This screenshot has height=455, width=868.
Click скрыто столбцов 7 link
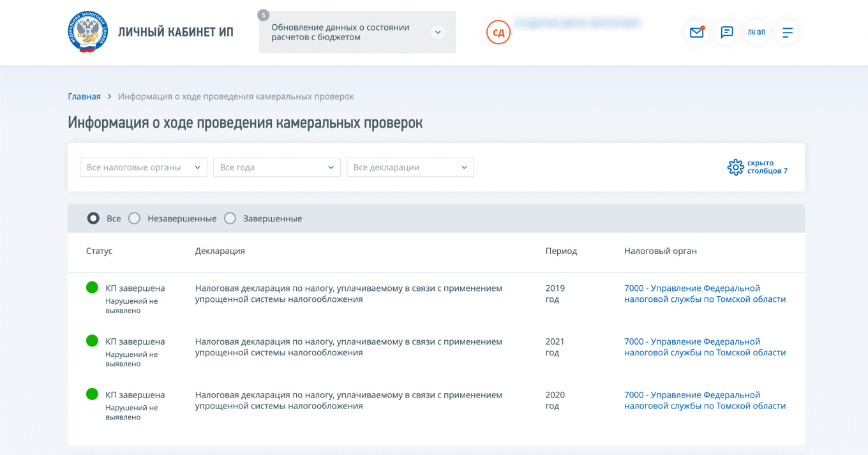pyautogui.click(x=766, y=167)
